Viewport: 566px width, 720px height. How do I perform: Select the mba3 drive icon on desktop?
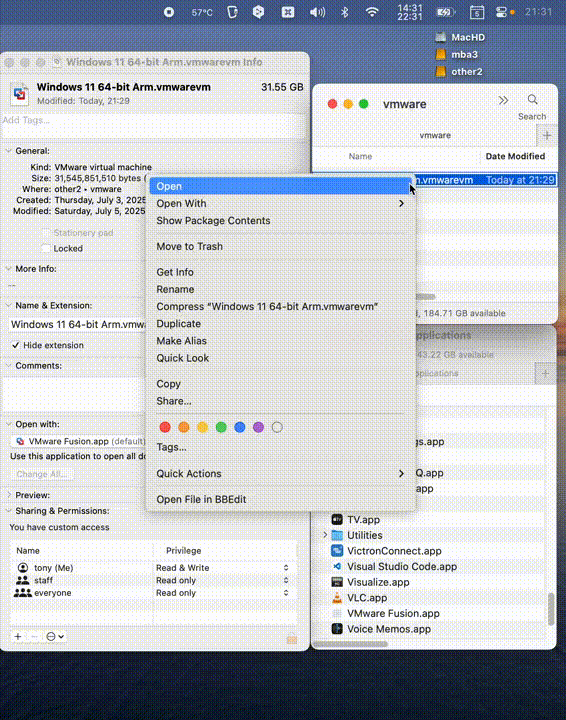[441, 55]
